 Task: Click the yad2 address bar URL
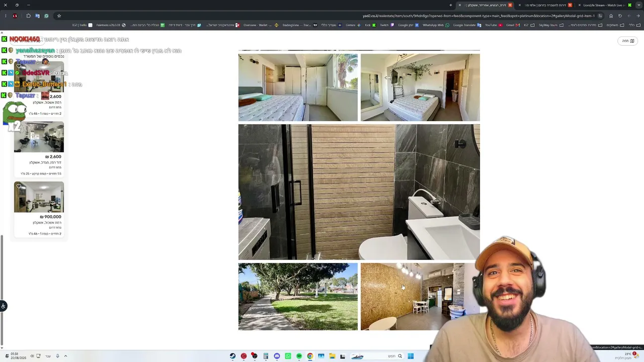478,16
